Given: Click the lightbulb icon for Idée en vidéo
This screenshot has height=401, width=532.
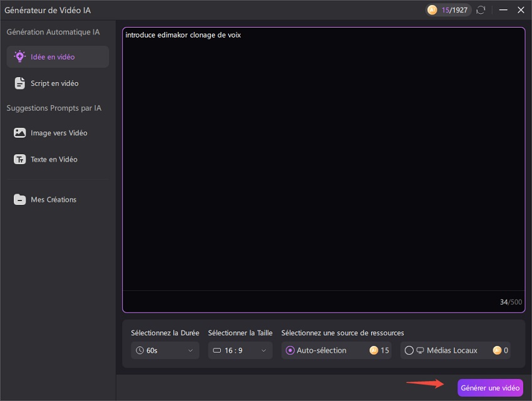Looking at the screenshot, I should coord(19,56).
